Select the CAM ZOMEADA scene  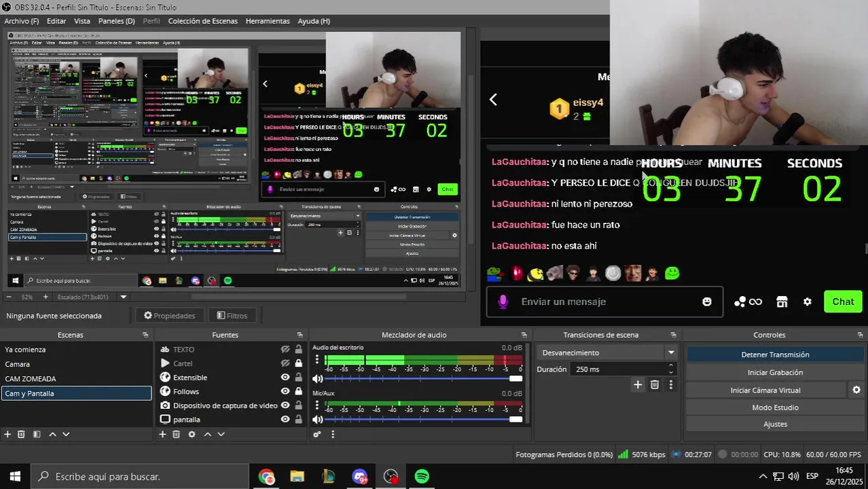click(76, 379)
